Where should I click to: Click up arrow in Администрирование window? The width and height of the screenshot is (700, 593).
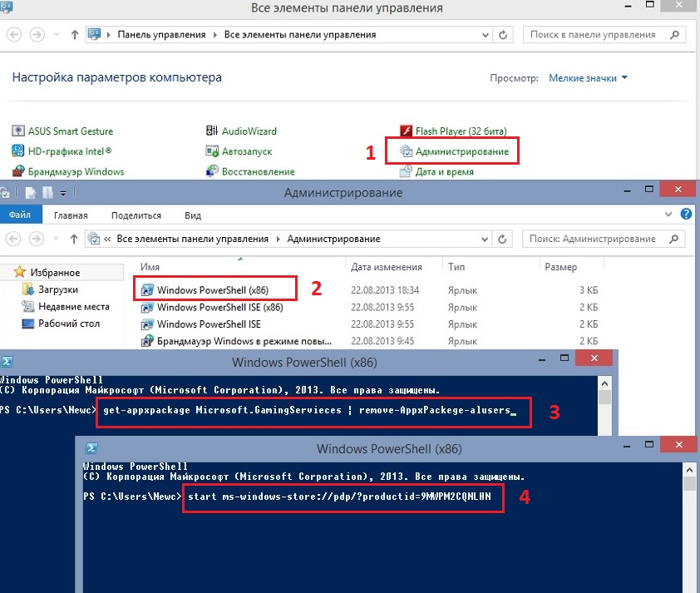coord(74,239)
